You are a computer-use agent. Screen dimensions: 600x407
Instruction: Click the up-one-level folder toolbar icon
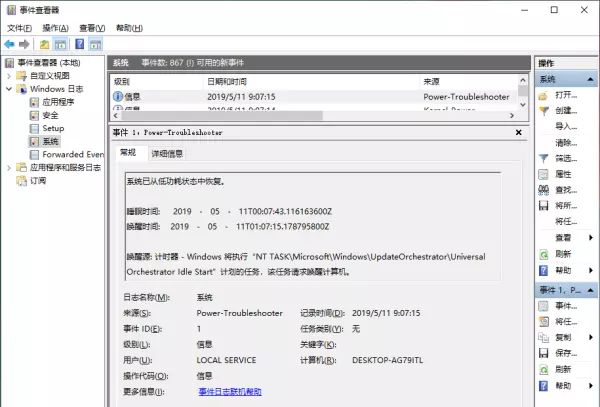coord(44,44)
